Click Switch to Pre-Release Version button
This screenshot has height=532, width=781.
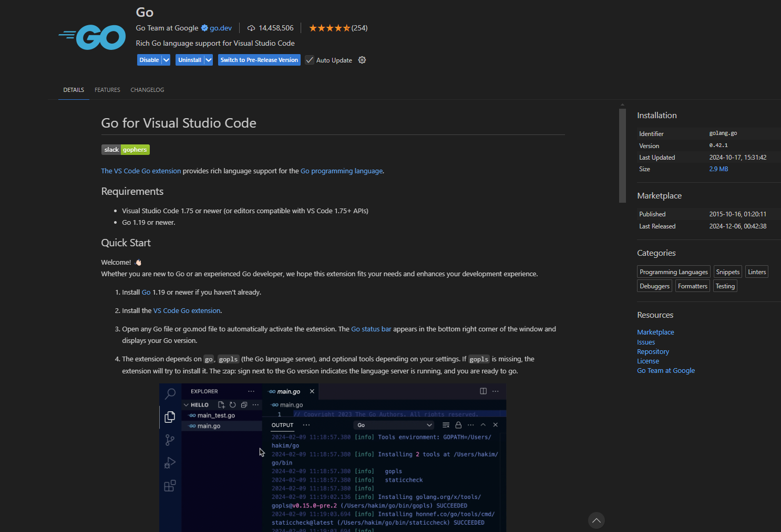[259, 60]
